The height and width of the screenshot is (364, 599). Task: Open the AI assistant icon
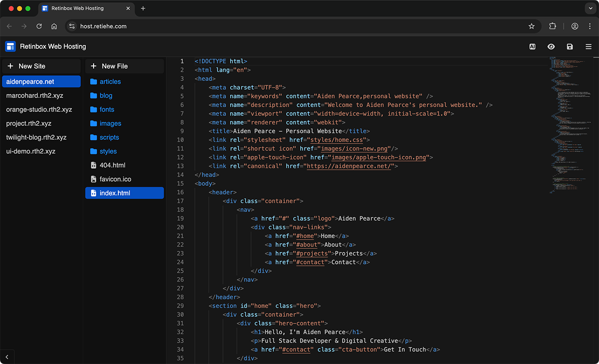(532, 46)
